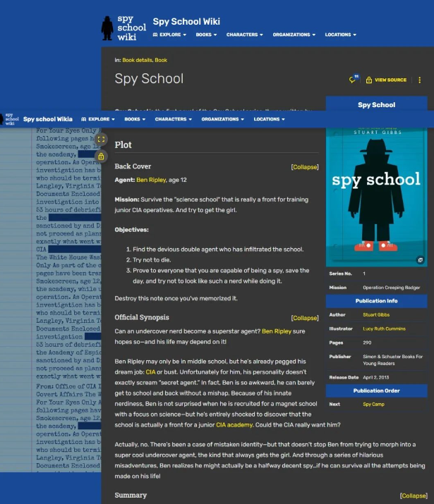434x504 pixels.
Task: Select Simon & Schuster publisher text
Action: (x=392, y=360)
